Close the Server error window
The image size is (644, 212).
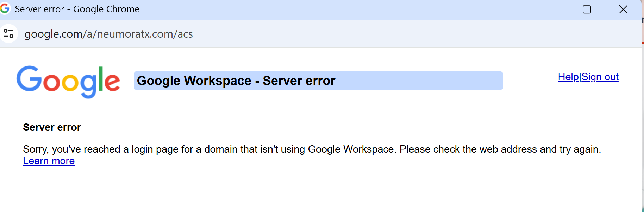pos(623,9)
